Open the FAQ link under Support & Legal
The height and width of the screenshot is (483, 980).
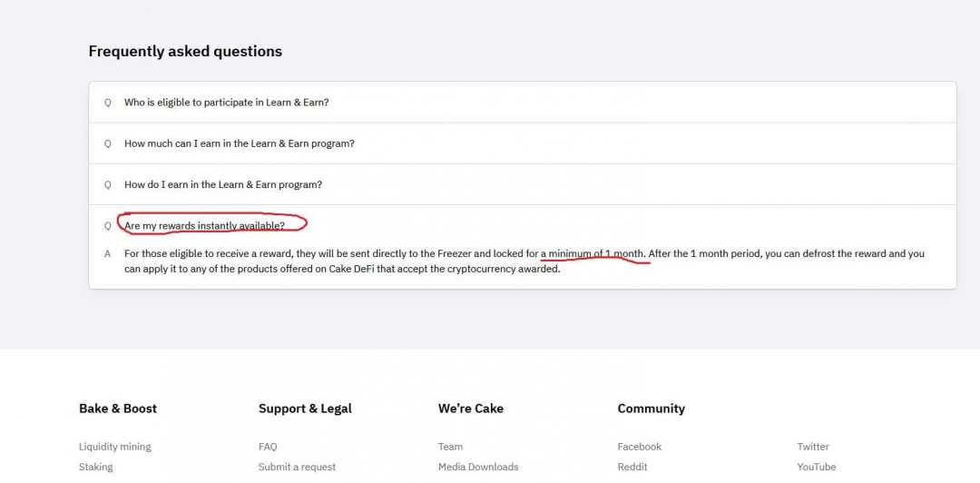268,447
